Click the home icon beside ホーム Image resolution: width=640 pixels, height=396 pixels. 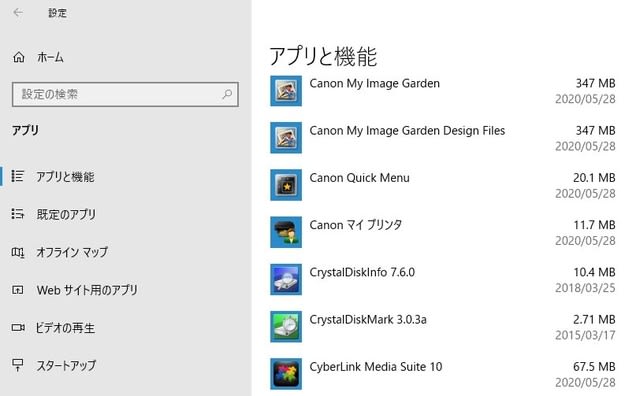[x=18, y=57]
